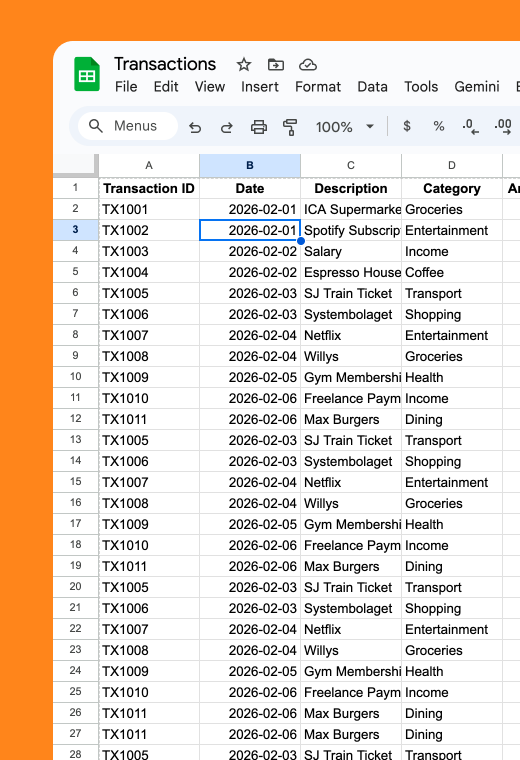Select column A header
Image resolution: width=520 pixels, height=760 pixels.
click(x=149, y=166)
